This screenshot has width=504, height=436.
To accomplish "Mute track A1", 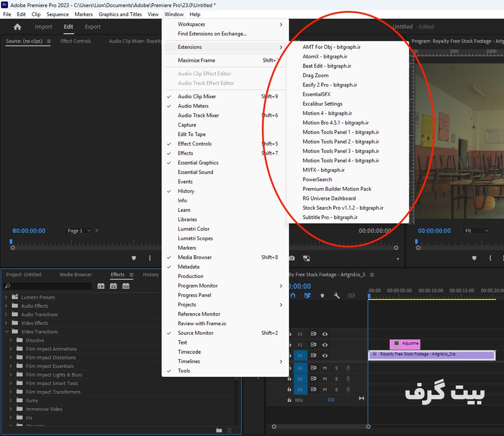I will pos(325,368).
